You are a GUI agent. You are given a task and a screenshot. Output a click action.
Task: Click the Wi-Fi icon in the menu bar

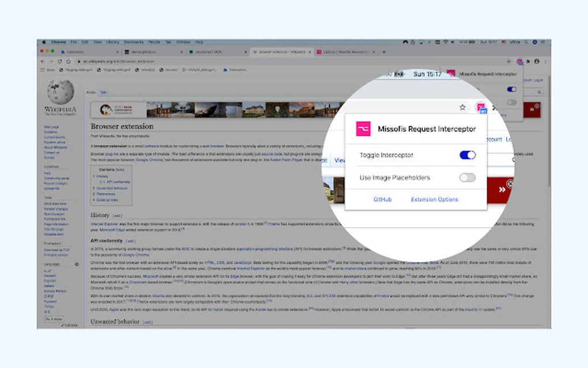click(446, 41)
